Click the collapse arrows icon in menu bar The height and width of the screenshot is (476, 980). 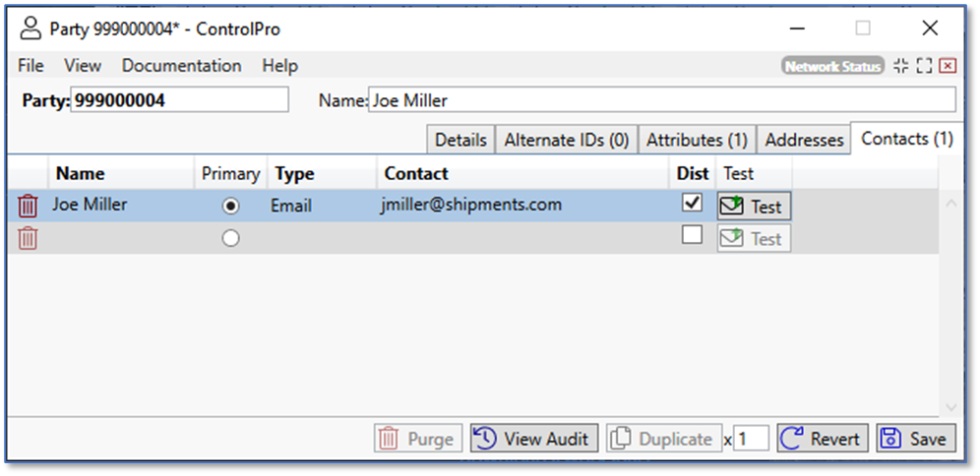click(x=900, y=66)
